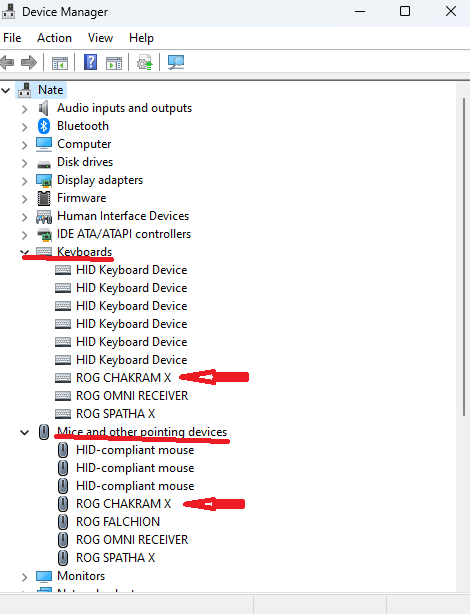Click the Monitors category icon
This screenshot has width=470, height=614.
coord(43,576)
